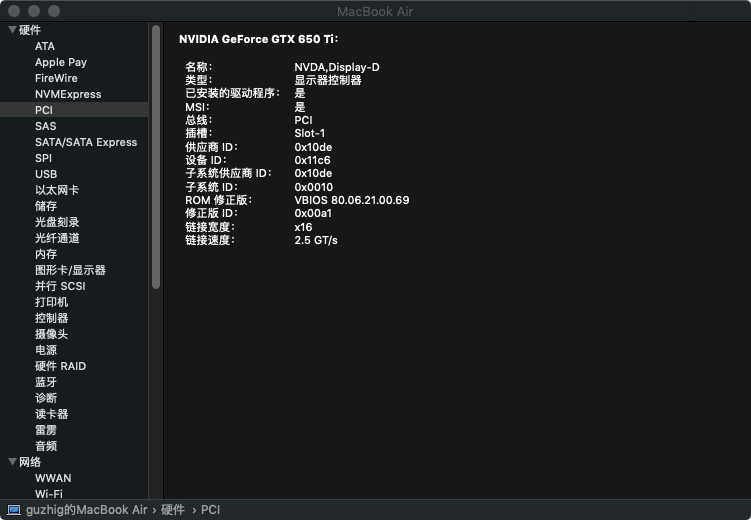This screenshot has height=520, width=751.
Task: Choose 硬件 RAID in the sidebar
Action: 60,366
